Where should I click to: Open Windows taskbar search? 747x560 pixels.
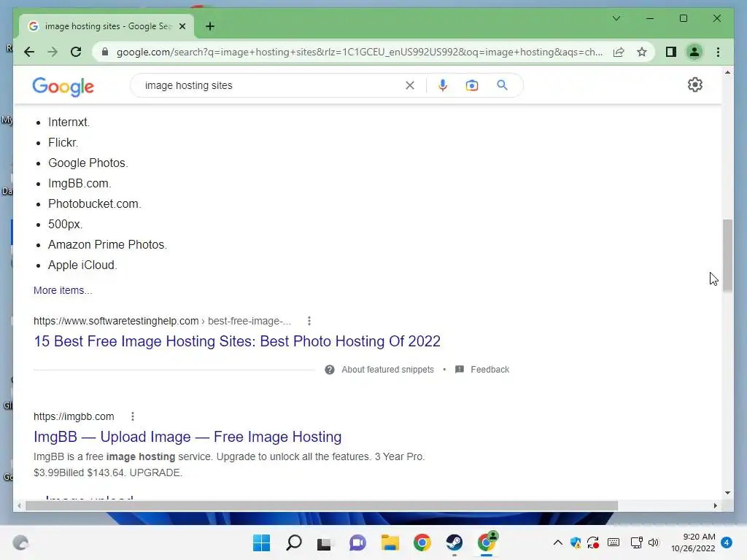click(x=293, y=542)
